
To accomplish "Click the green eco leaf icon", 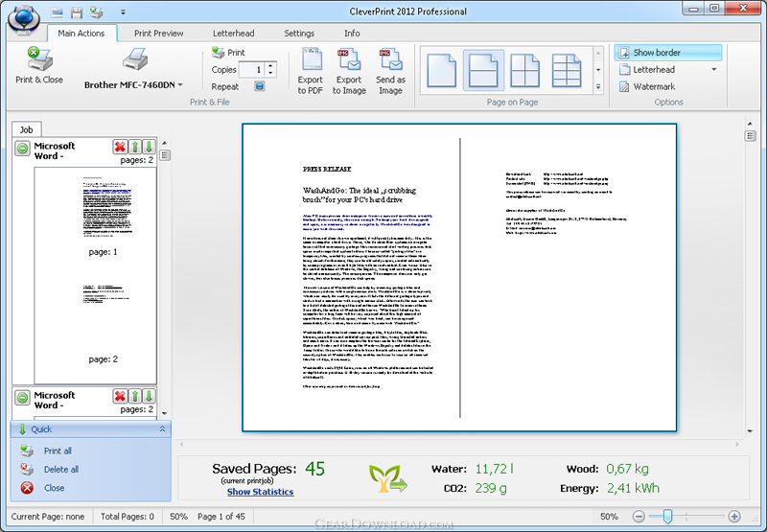I will point(388,478).
